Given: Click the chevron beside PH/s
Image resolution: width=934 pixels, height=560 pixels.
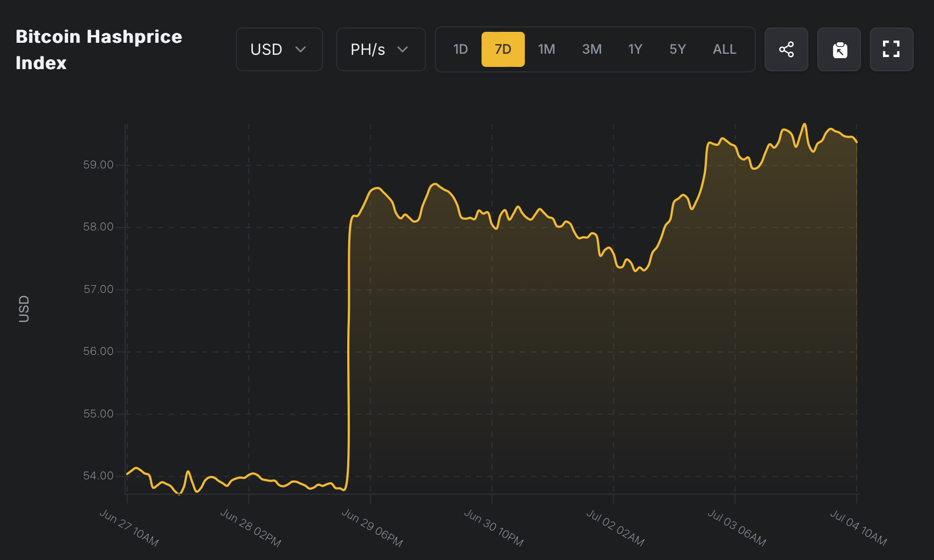Looking at the screenshot, I should 403,49.
